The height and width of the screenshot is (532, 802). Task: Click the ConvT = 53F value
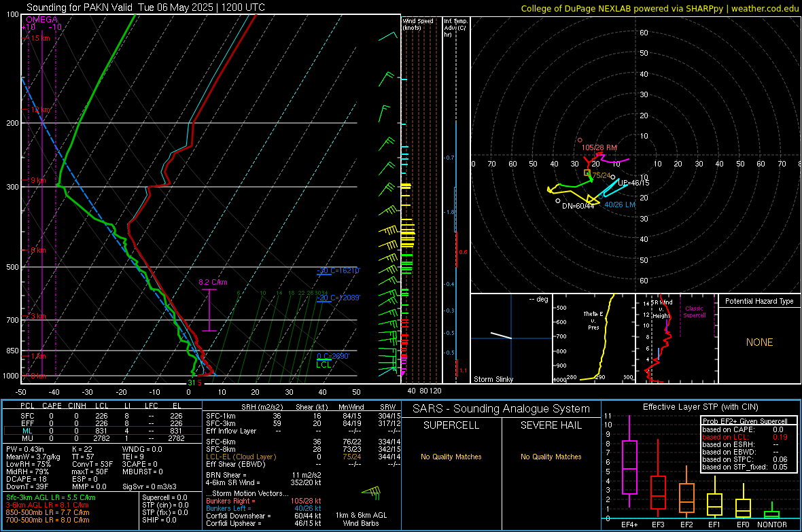click(92, 465)
